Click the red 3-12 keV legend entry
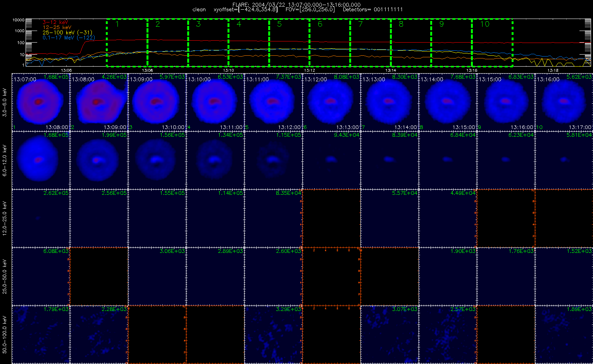 coord(55,22)
